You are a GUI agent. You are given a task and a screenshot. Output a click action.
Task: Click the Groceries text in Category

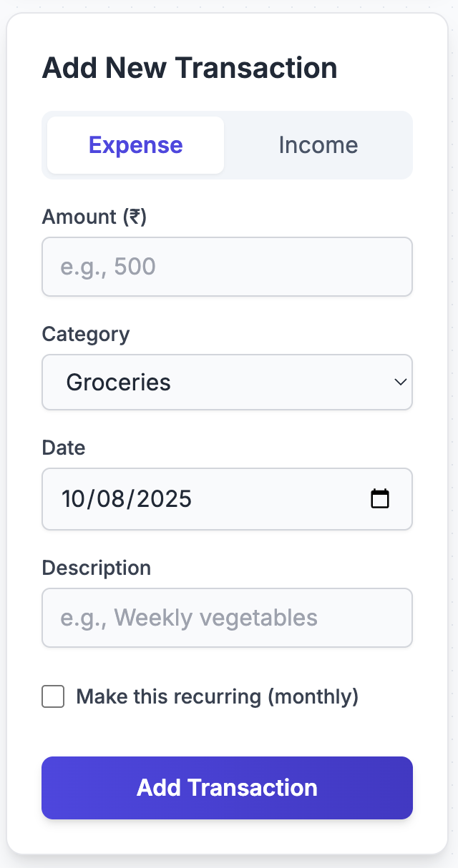pos(118,382)
